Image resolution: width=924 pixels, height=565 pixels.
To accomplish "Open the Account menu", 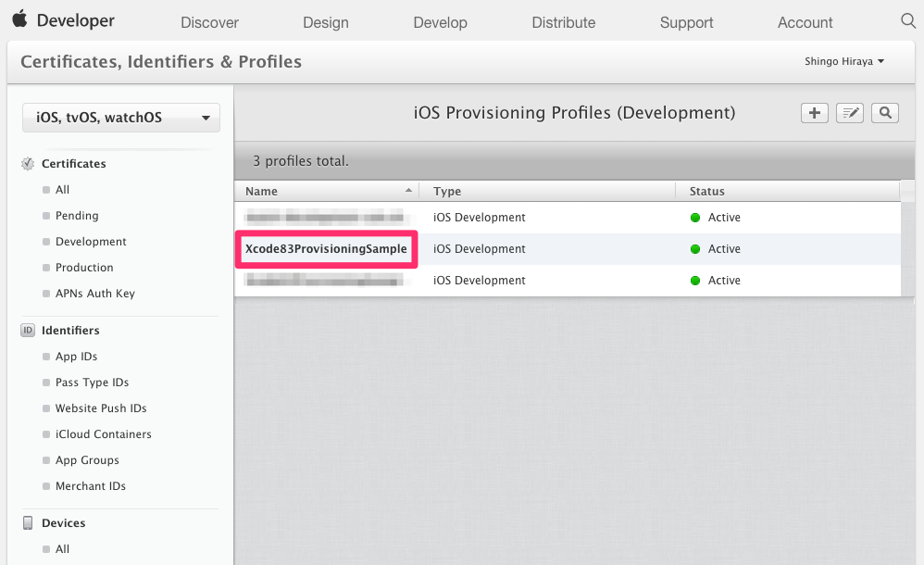I will click(x=805, y=22).
